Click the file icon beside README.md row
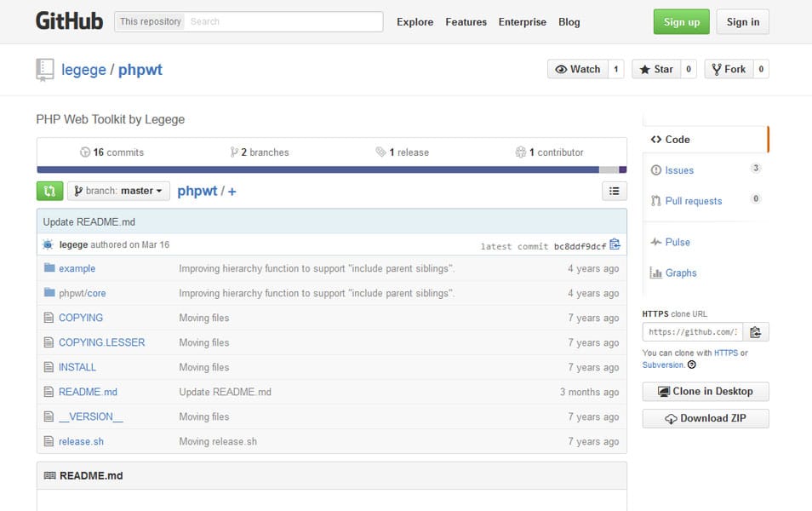This screenshot has width=812, height=511. pos(49,392)
